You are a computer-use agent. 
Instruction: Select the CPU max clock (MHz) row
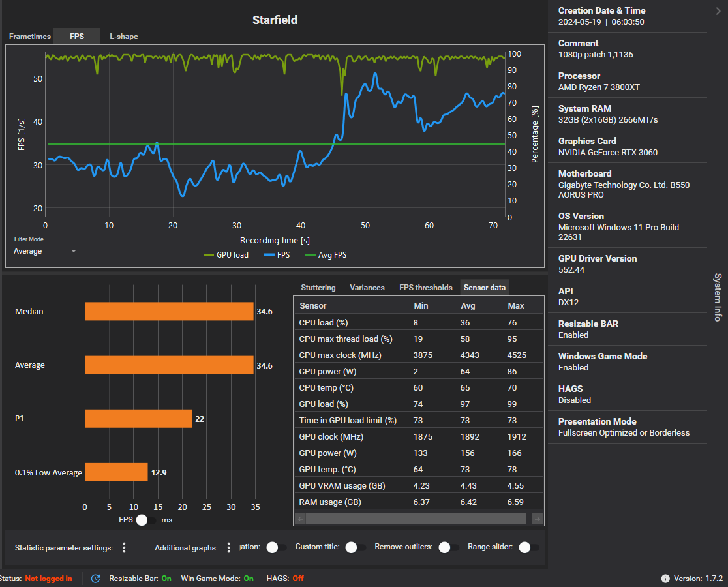(x=418, y=355)
